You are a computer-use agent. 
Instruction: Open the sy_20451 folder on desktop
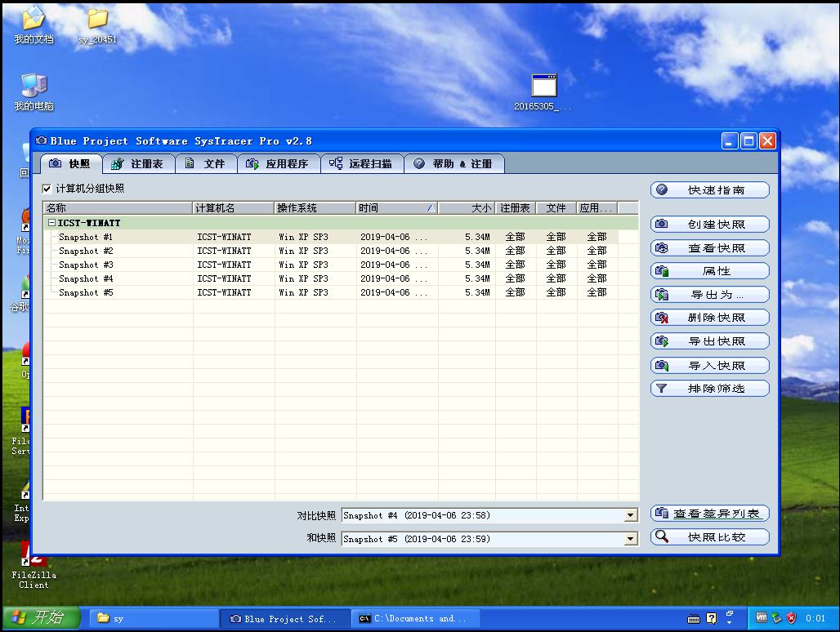(97, 25)
